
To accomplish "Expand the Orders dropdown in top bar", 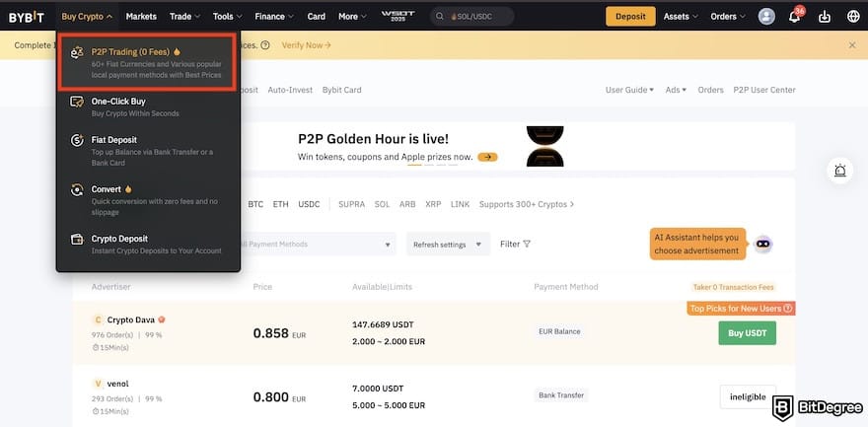I will coord(728,17).
